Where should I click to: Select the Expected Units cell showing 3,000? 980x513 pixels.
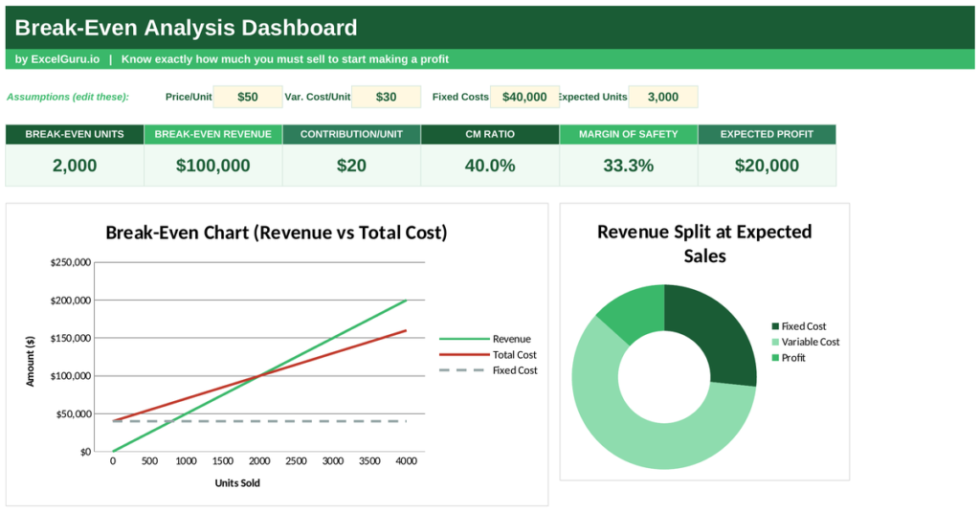663,97
